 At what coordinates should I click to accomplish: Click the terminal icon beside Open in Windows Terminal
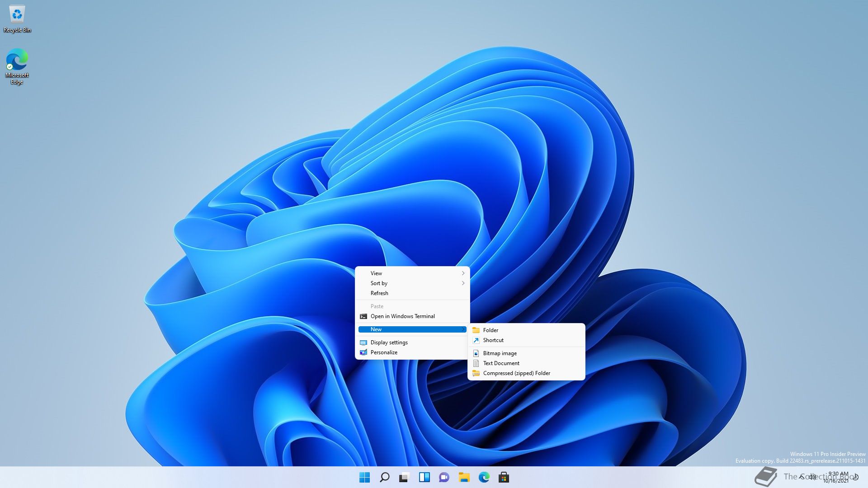[363, 316]
